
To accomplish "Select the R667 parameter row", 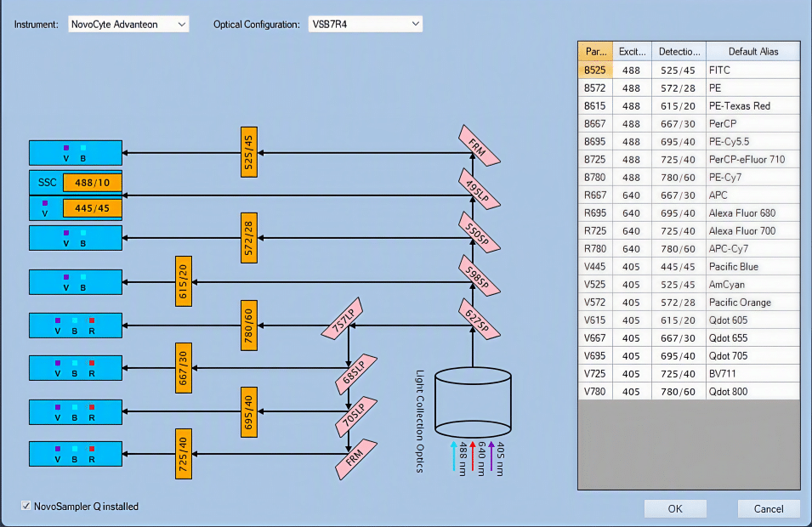I will [690, 195].
